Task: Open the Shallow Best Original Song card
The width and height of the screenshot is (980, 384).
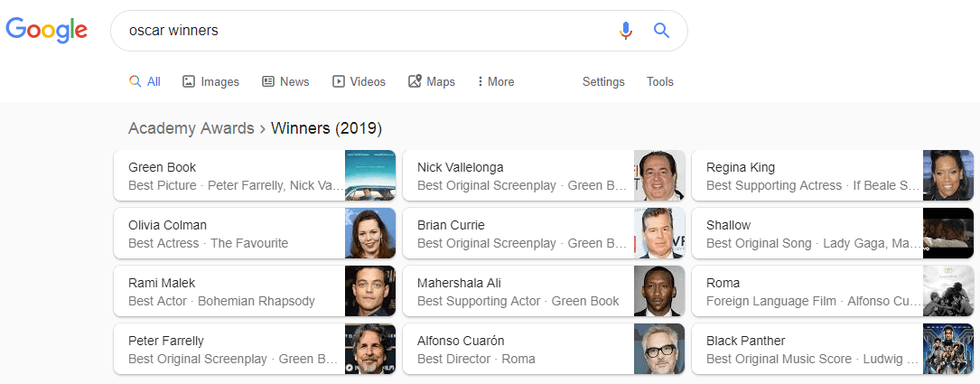Action: click(833, 233)
